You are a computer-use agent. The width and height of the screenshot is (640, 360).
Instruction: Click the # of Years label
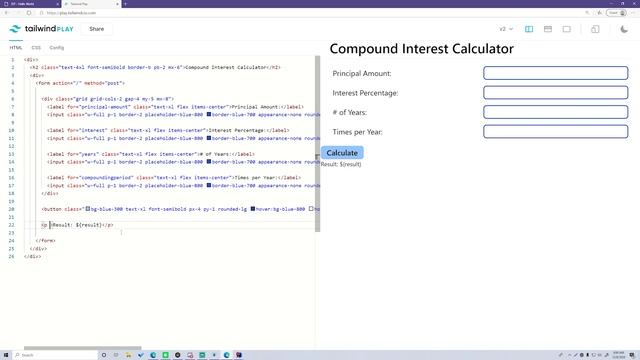pos(349,113)
